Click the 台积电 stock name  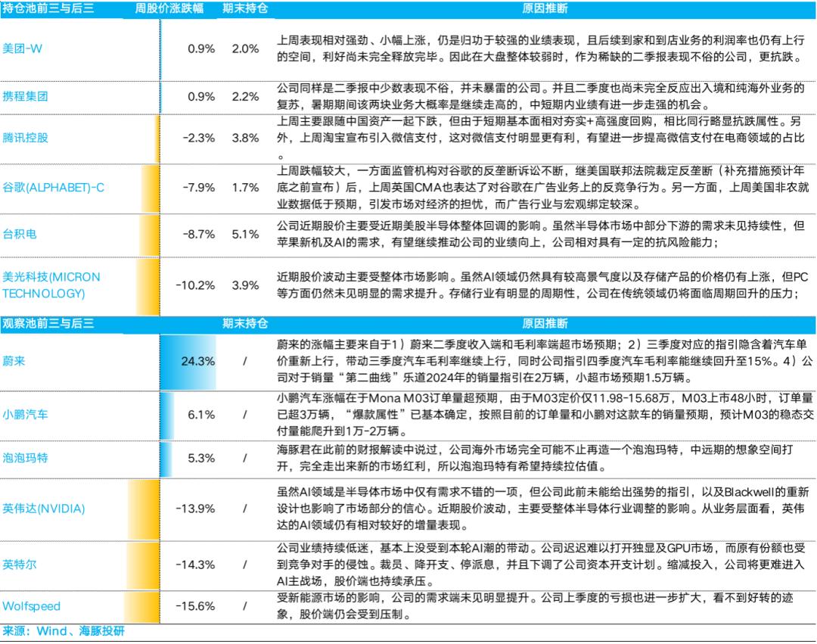click(19, 234)
